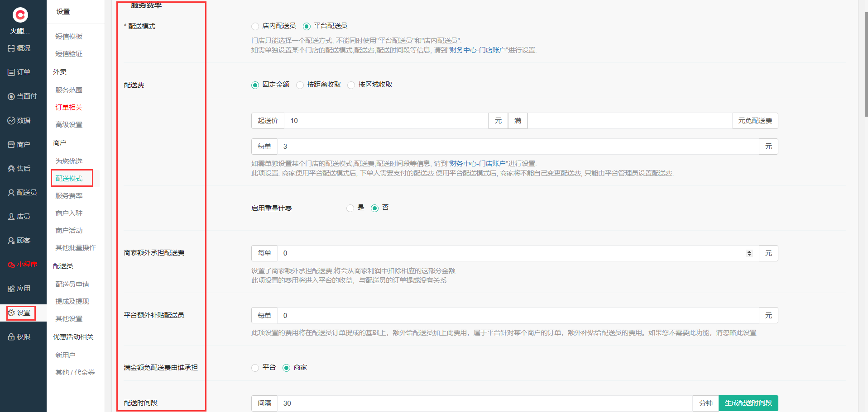Select 平台 for free delivery fee bearer
Viewport: 868px width, 412px height.
255,368
